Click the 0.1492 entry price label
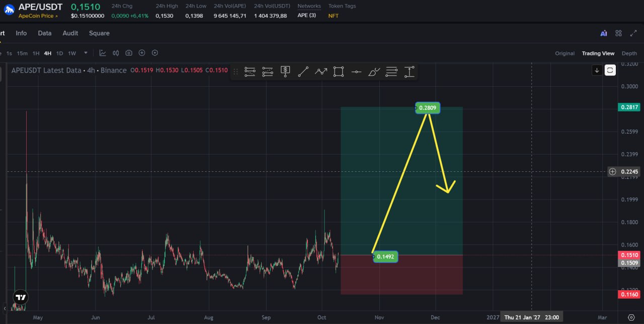Screen dimensions: 644x324 pyautogui.click(x=385, y=257)
